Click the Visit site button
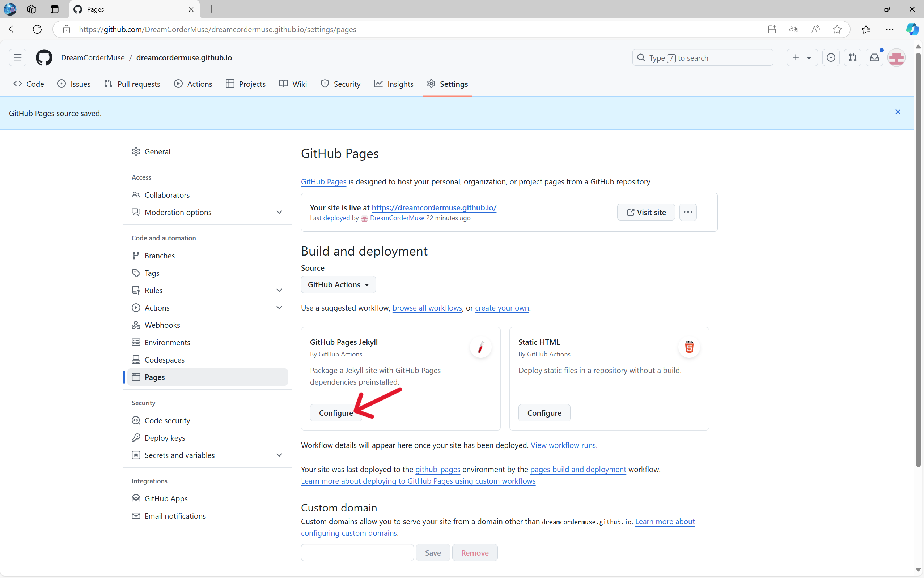This screenshot has height=578, width=924. [x=646, y=212]
